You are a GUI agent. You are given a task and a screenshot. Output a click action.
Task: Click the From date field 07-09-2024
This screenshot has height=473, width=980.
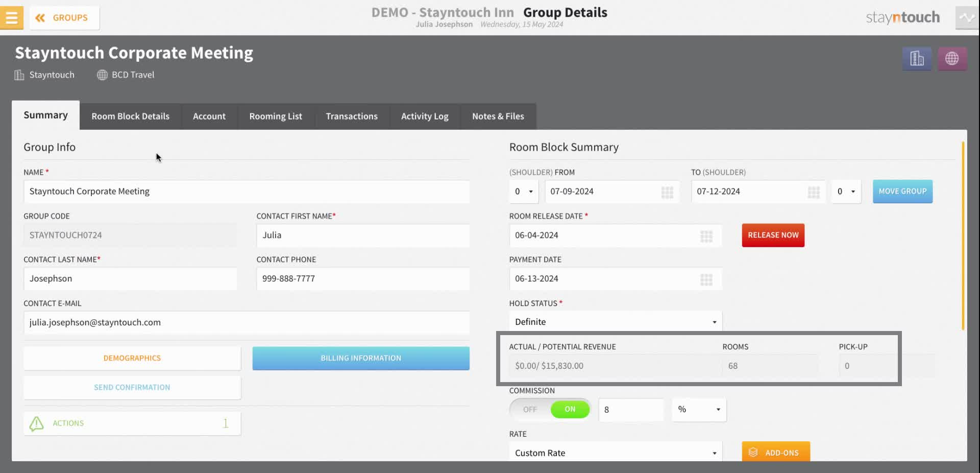tap(611, 192)
